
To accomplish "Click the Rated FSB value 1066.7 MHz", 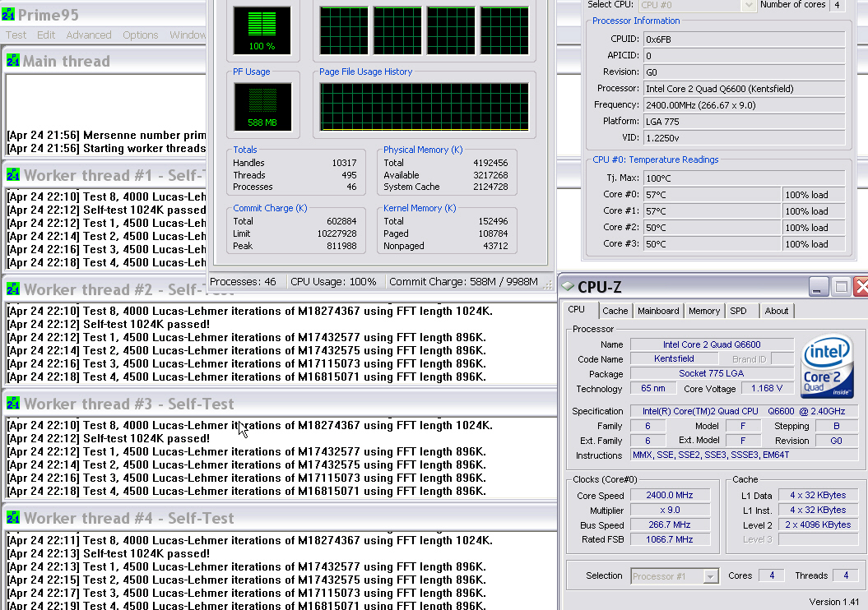I will pos(669,539).
